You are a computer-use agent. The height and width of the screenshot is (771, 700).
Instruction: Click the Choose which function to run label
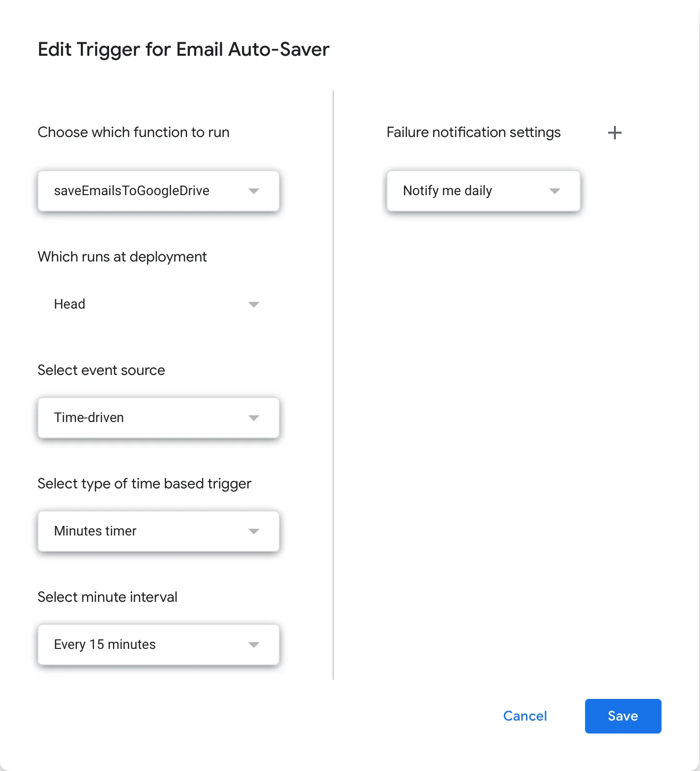pos(133,132)
